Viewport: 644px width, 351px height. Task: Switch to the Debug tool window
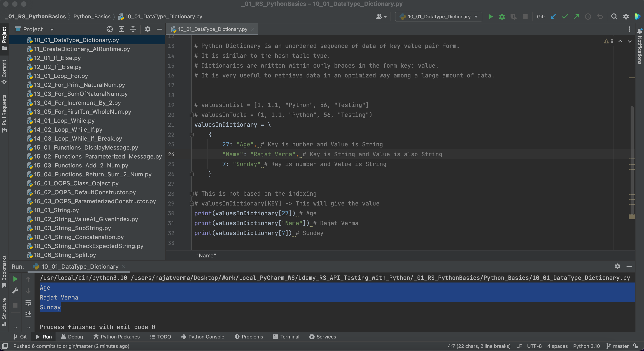click(x=72, y=337)
